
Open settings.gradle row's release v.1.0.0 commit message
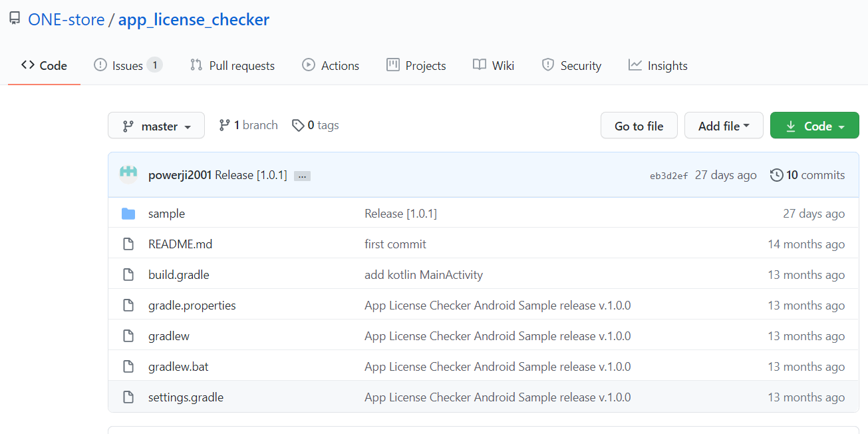498,397
